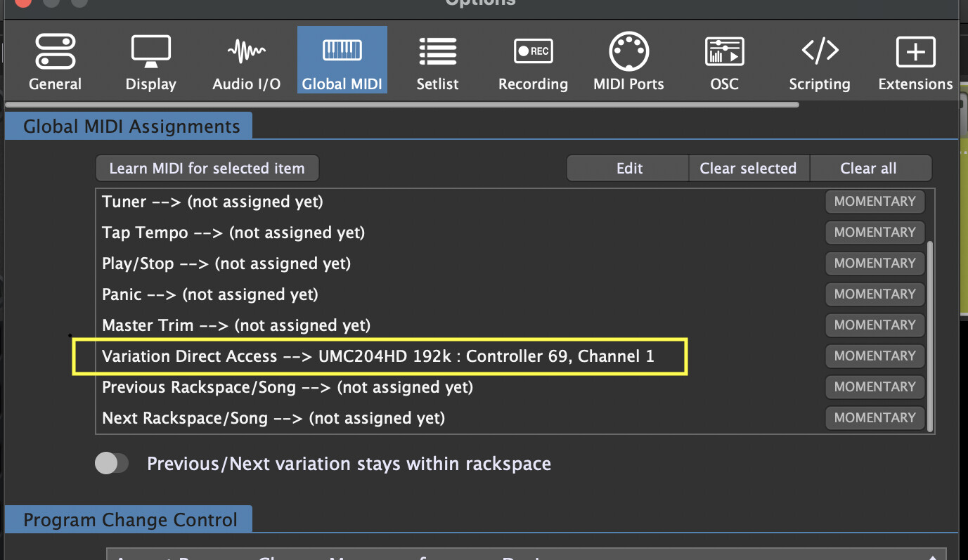Open the General options icon
Image resolution: width=968 pixels, height=560 pixels.
point(55,53)
